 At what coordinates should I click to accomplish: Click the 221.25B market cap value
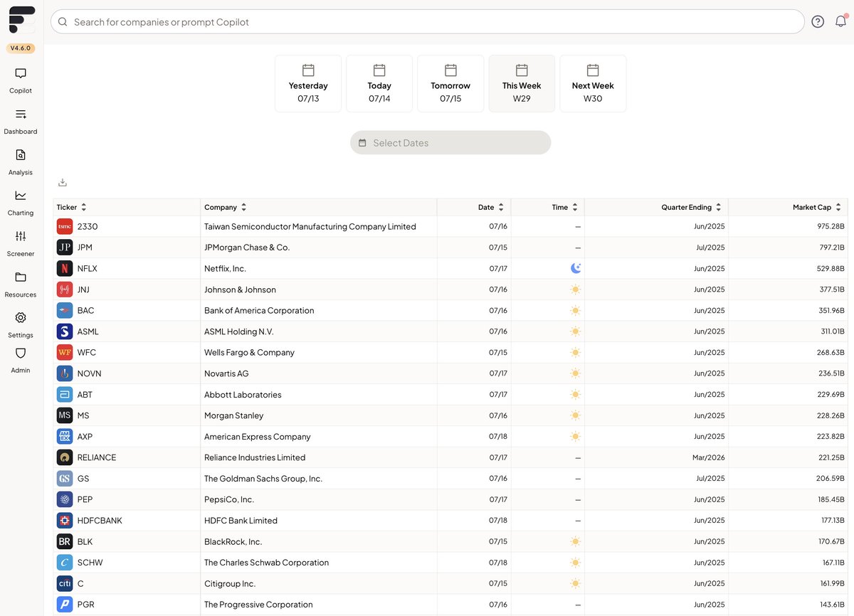[x=831, y=457]
